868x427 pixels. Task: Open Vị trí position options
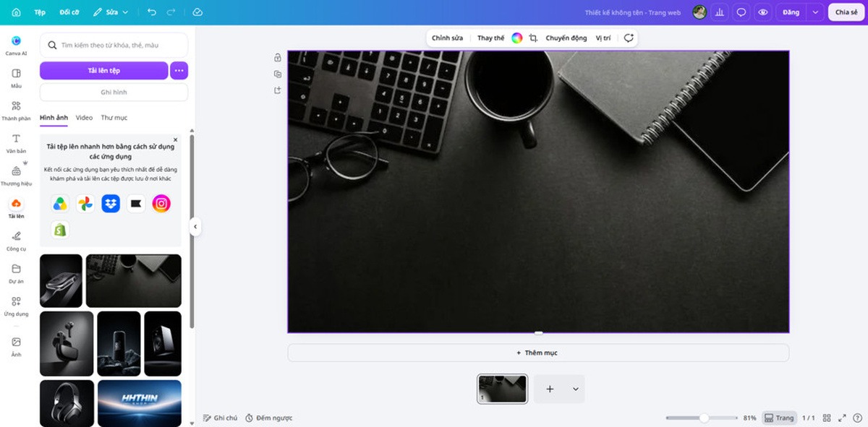pos(603,38)
